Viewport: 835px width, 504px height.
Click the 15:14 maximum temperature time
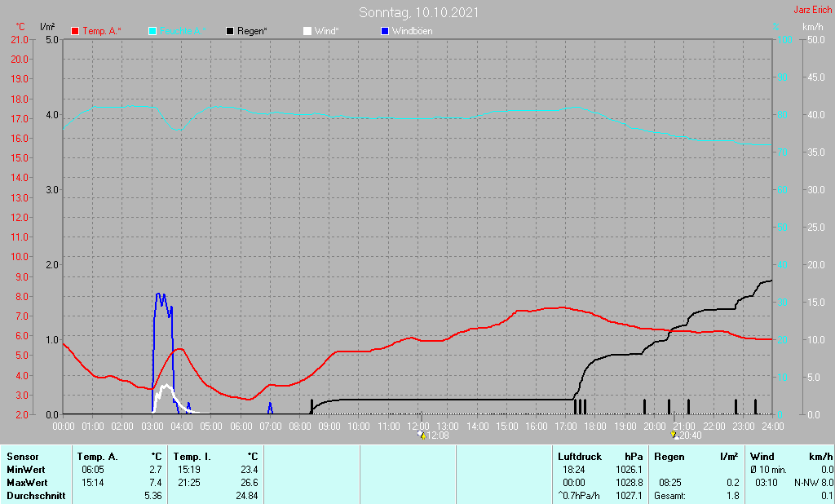(x=93, y=482)
